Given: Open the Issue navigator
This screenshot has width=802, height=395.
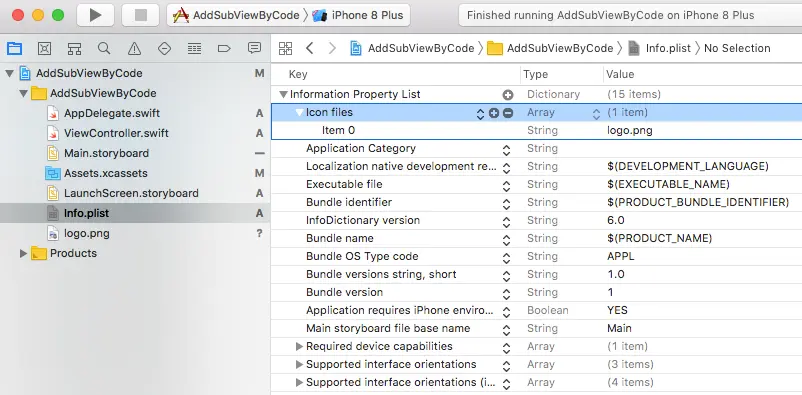Looking at the screenshot, I should click(134, 49).
